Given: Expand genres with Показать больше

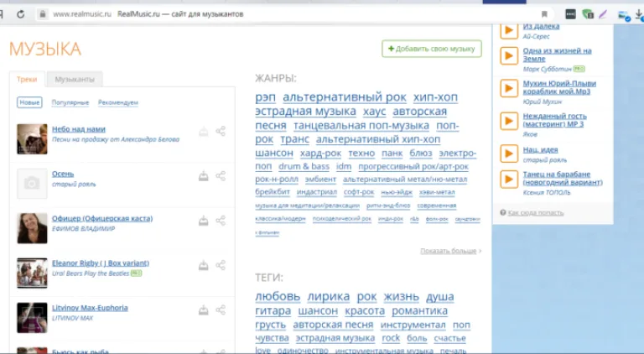Looking at the screenshot, I should pyautogui.click(x=450, y=251).
